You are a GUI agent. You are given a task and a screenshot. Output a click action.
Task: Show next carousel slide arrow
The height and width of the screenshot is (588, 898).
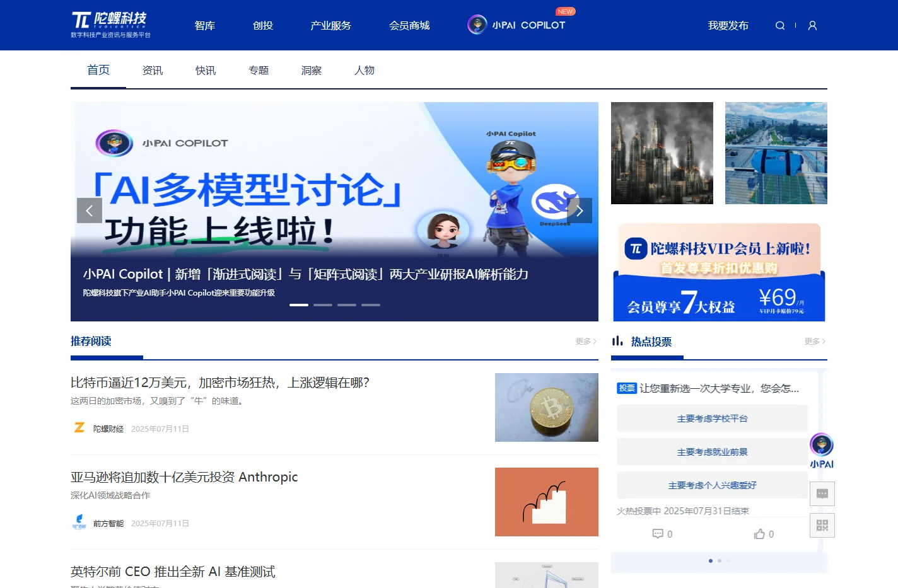[580, 210]
